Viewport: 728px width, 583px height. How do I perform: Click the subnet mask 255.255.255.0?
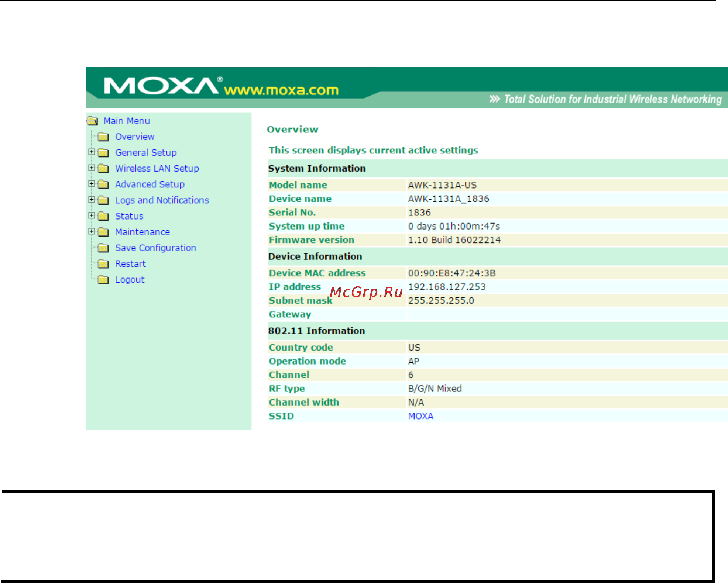pyautogui.click(x=441, y=300)
